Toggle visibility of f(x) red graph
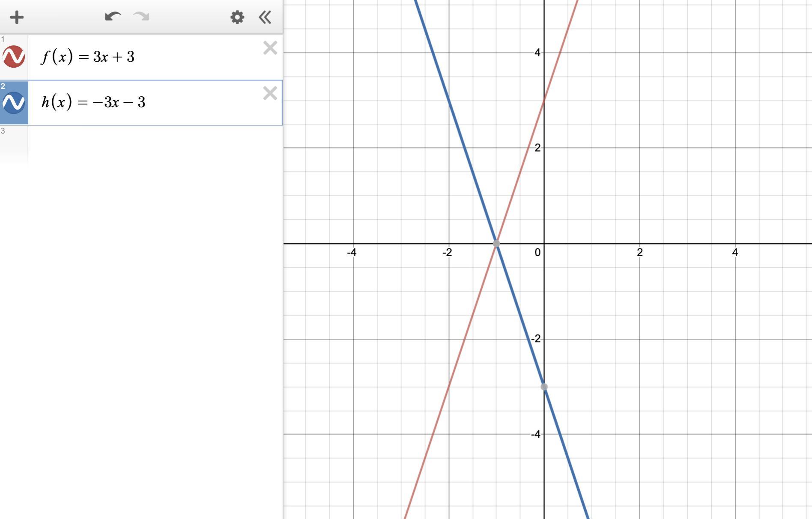Viewport: 812px width, 519px height. (13, 57)
